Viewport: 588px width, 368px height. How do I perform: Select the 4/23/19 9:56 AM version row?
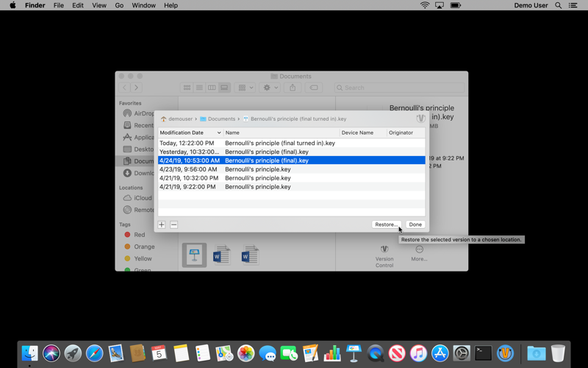[291, 169]
